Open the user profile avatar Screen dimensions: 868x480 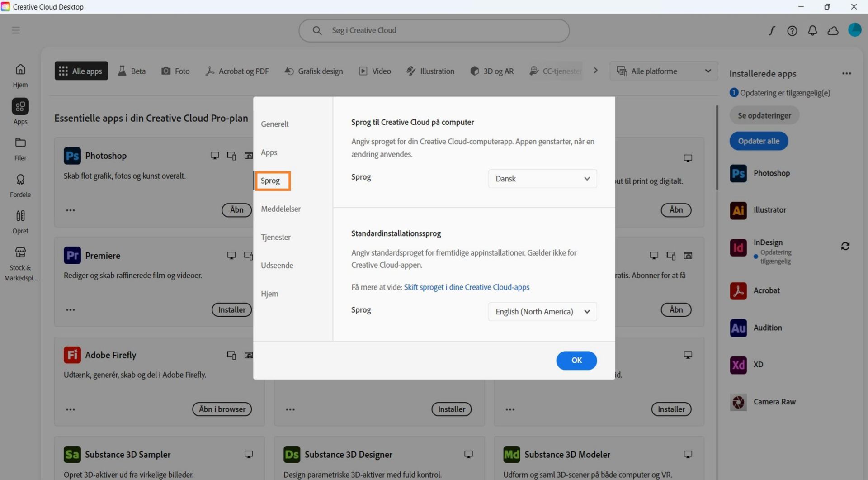[854, 30]
